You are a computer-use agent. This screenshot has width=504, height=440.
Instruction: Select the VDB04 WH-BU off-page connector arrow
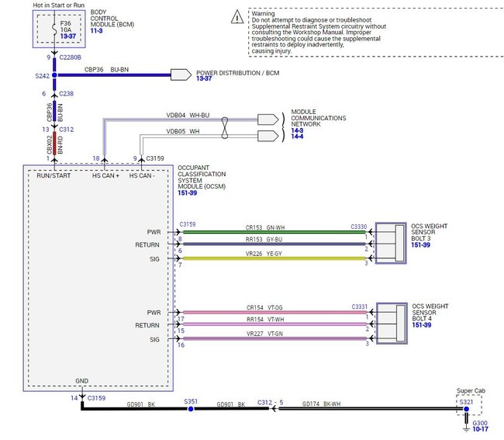(268, 120)
